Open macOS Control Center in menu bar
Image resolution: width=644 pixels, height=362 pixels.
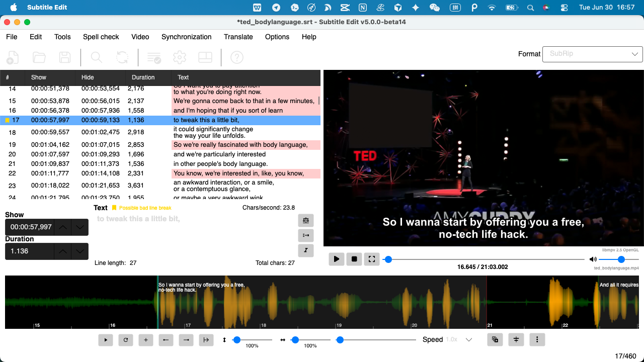pyautogui.click(x=564, y=8)
